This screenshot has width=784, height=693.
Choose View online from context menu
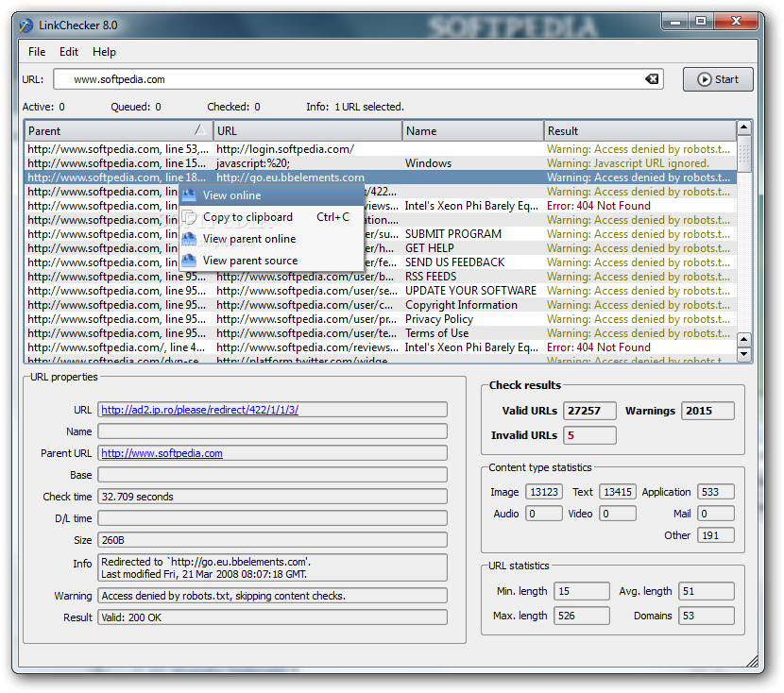[271, 195]
